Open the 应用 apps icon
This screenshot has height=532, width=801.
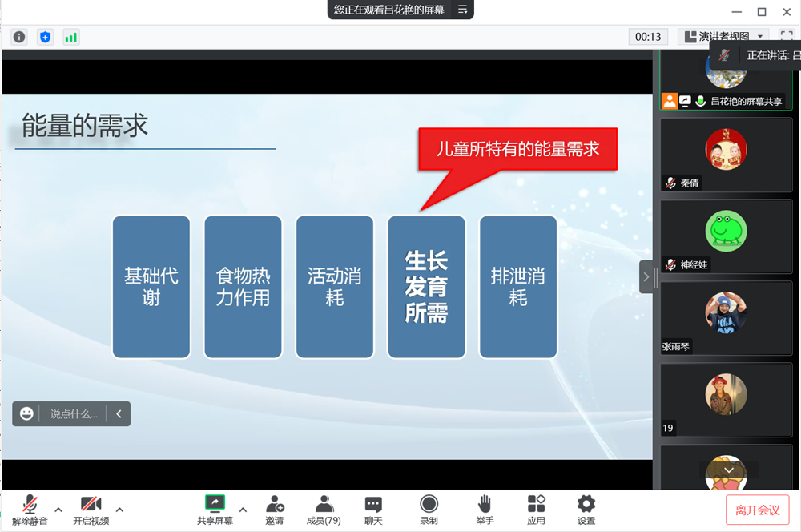click(536, 510)
